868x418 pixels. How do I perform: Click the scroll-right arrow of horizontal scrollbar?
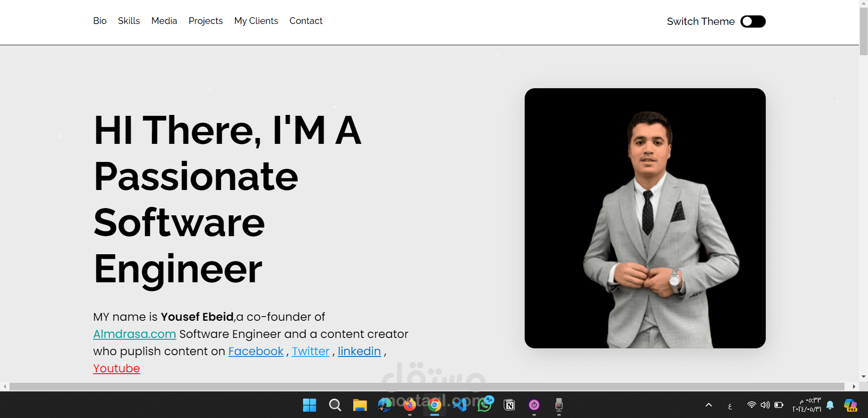(x=854, y=386)
